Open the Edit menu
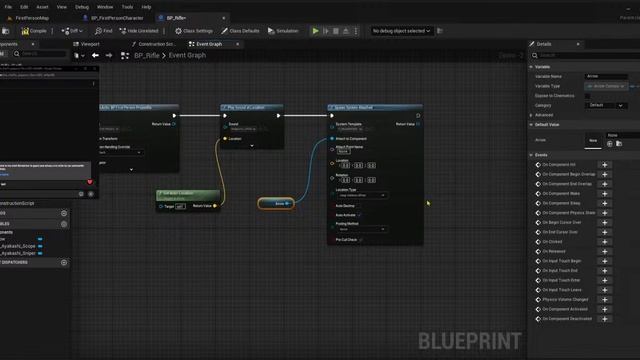Screen dimensions: 640x360 tap(24, 7)
